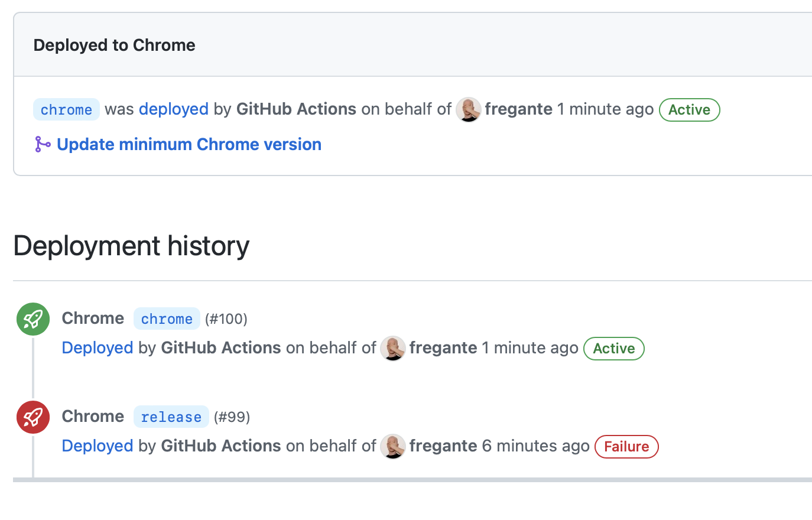Select the chrome environment label at the top

pyautogui.click(x=66, y=109)
